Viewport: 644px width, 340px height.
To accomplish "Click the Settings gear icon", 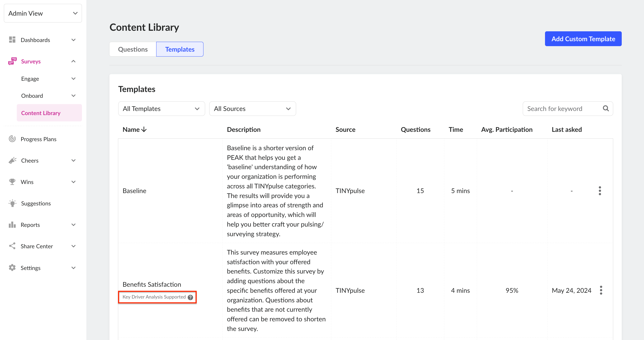I will pos(12,268).
